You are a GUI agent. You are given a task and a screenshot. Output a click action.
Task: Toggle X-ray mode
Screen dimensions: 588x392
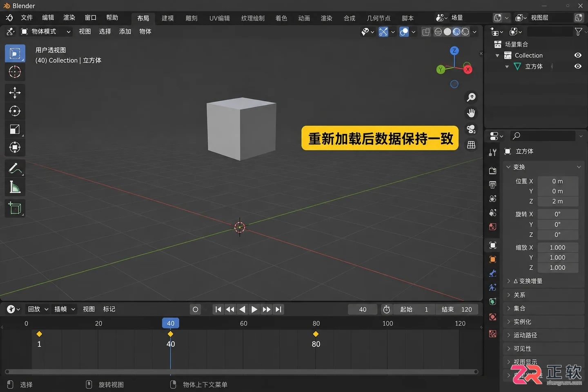point(426,31)
